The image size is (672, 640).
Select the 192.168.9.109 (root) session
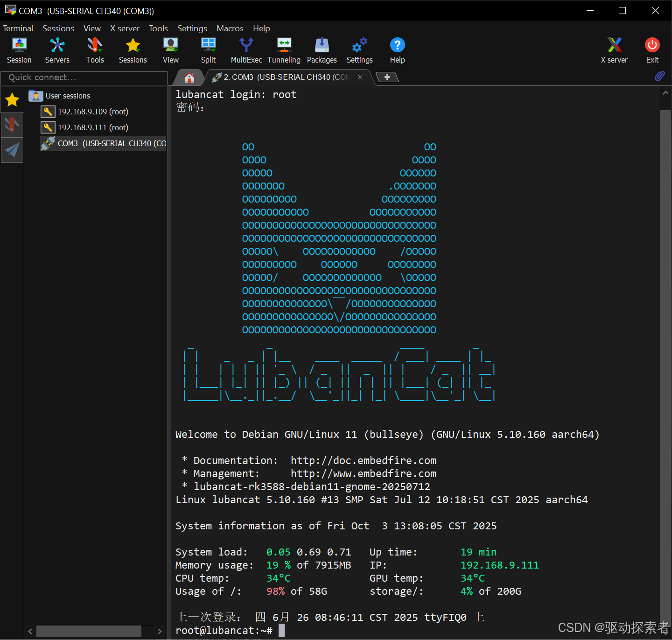tap(93, 112)
